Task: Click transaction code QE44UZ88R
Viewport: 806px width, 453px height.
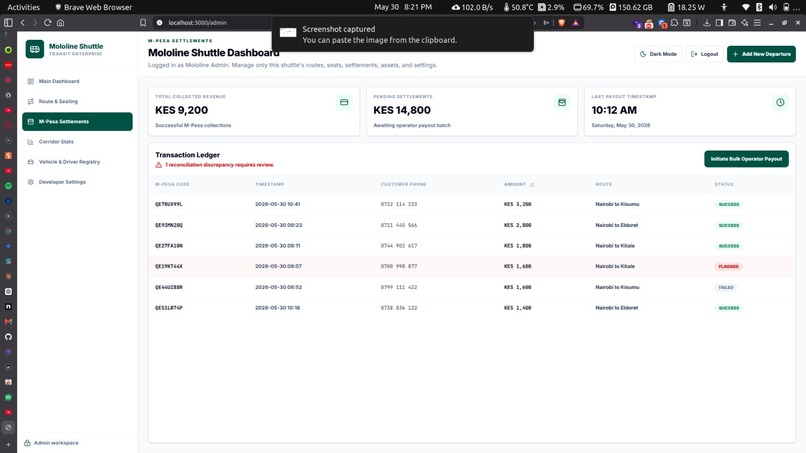Action: [169, 287]
